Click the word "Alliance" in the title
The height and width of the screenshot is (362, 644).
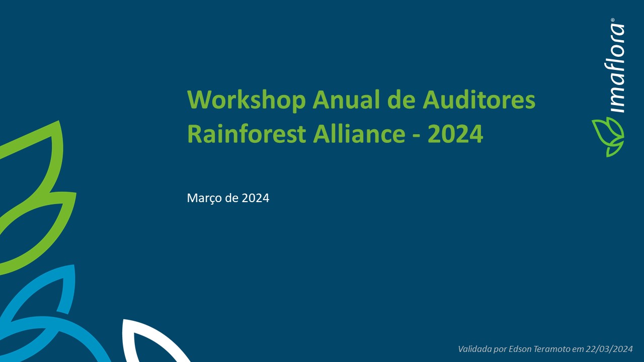tap(359, 134)
